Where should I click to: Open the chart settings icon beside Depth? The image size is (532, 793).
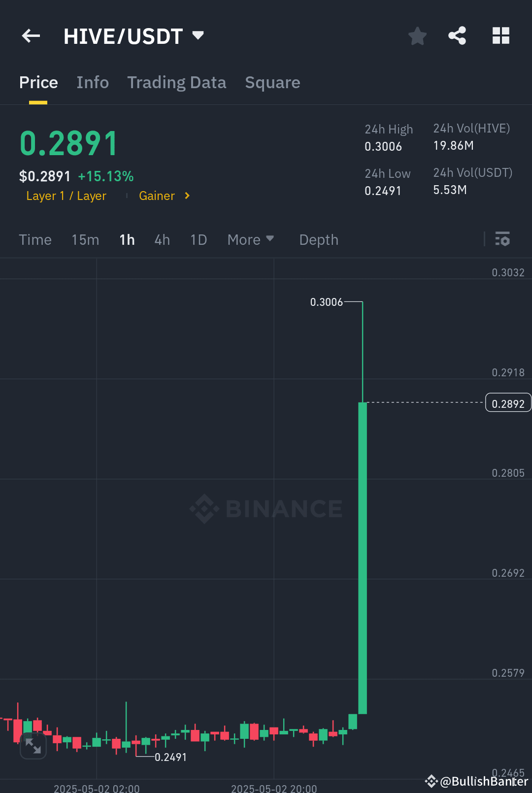pyautogui.click(x=503, y=239)
